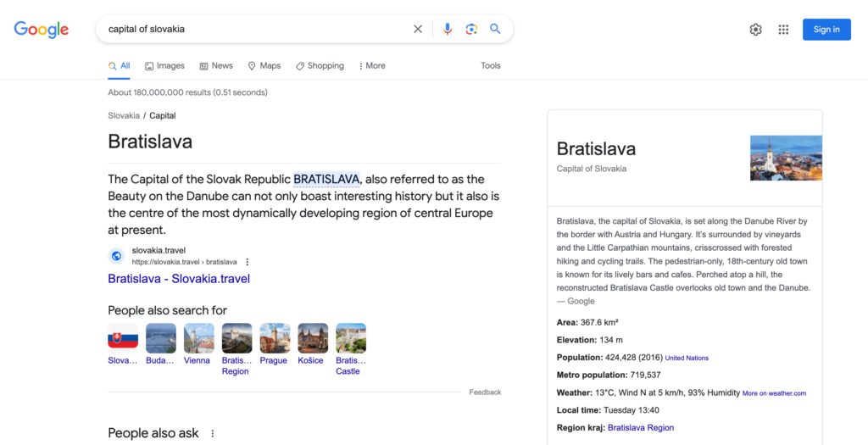Click slovakia.travel globe favicon

(116, 256)
